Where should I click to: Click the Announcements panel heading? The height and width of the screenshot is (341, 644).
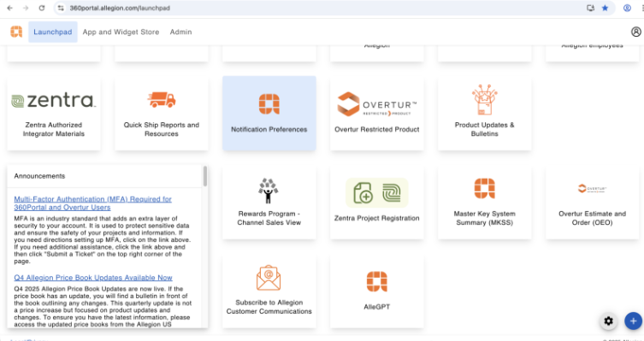(39, 176)
